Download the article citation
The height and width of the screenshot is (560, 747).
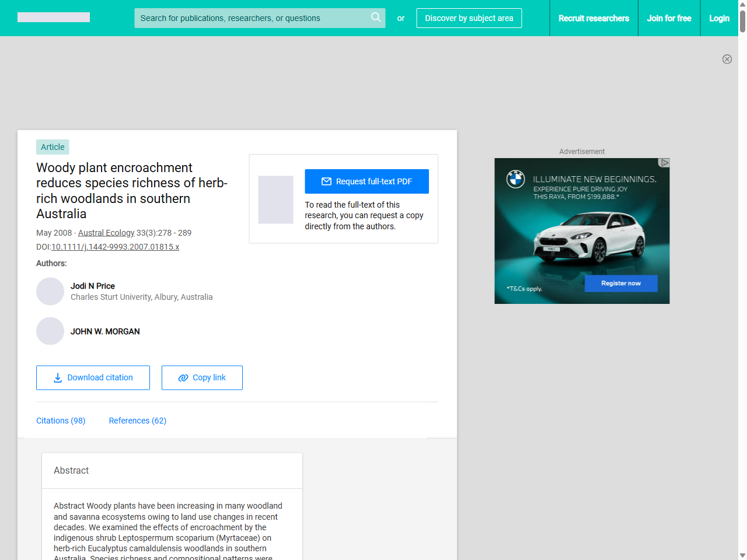93,377
